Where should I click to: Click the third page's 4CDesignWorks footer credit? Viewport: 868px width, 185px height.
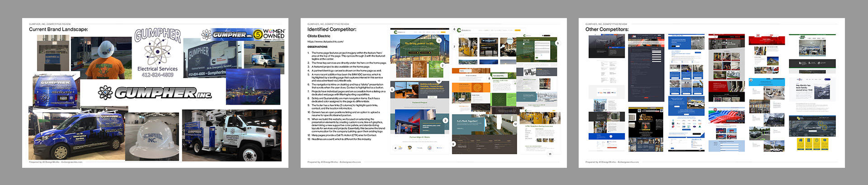[x=612, y=162]
